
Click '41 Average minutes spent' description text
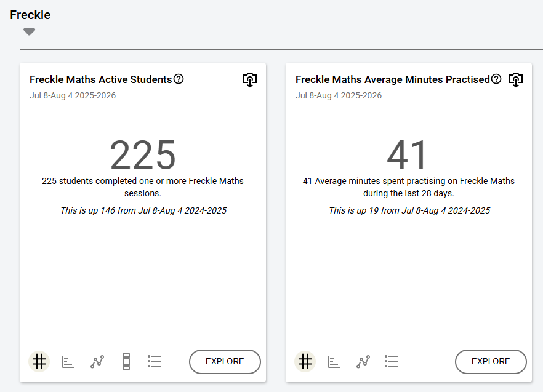[x=409, y=187]
